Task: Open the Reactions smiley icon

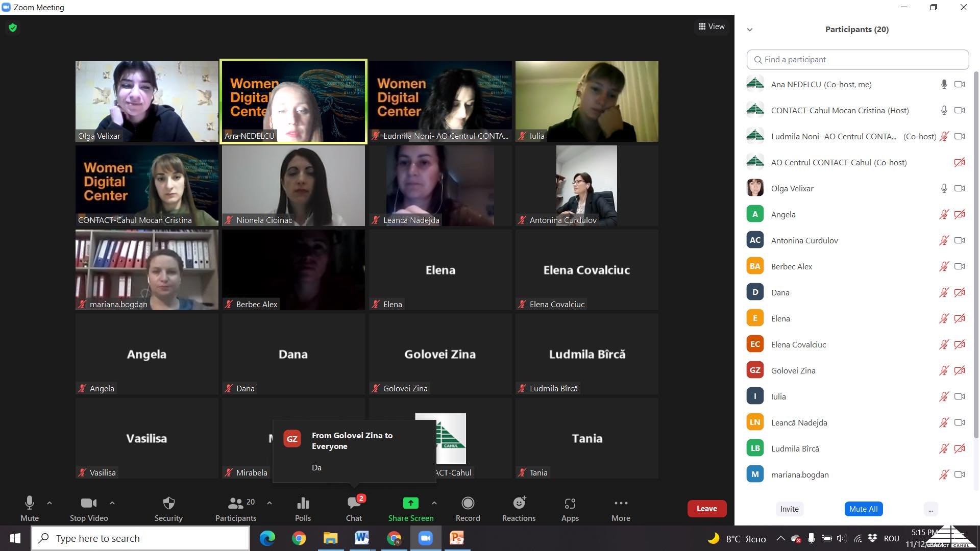Action: click(519, 504)
